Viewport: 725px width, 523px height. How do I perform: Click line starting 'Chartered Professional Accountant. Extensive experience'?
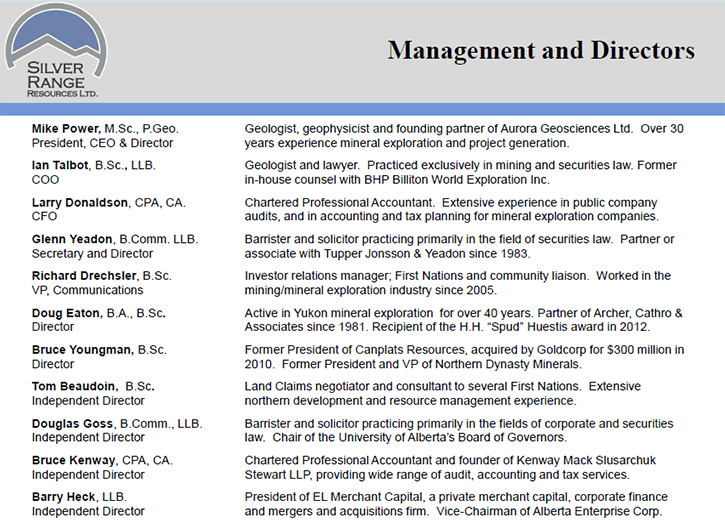[x=451, y=203]
